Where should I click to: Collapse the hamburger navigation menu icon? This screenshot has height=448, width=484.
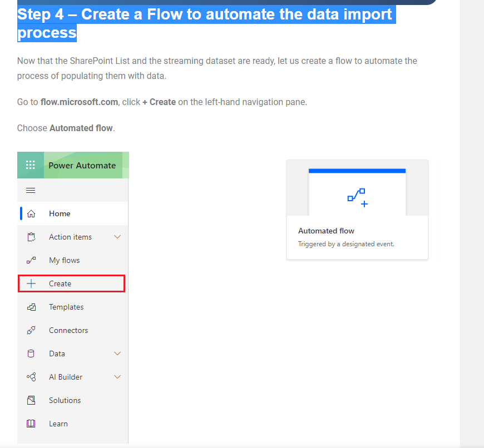click(31, 190)
